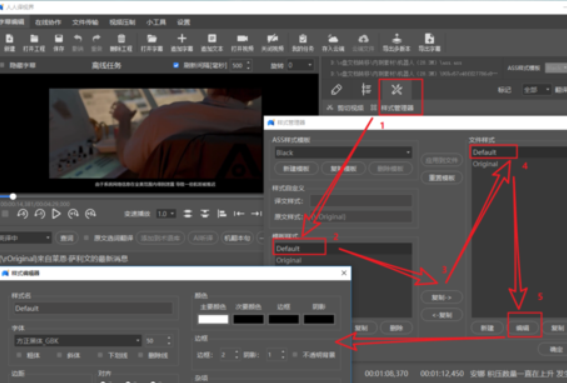Enable the underline (下划线) checkbox

point(100,356)
